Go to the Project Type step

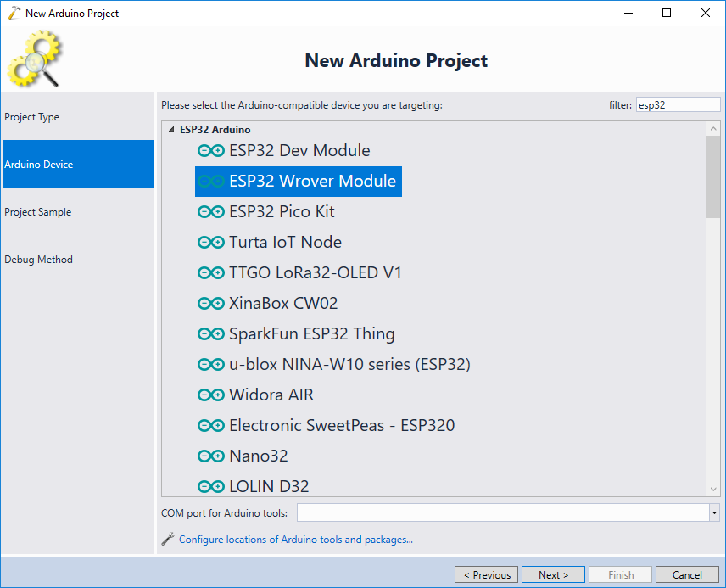pos(78,117)
